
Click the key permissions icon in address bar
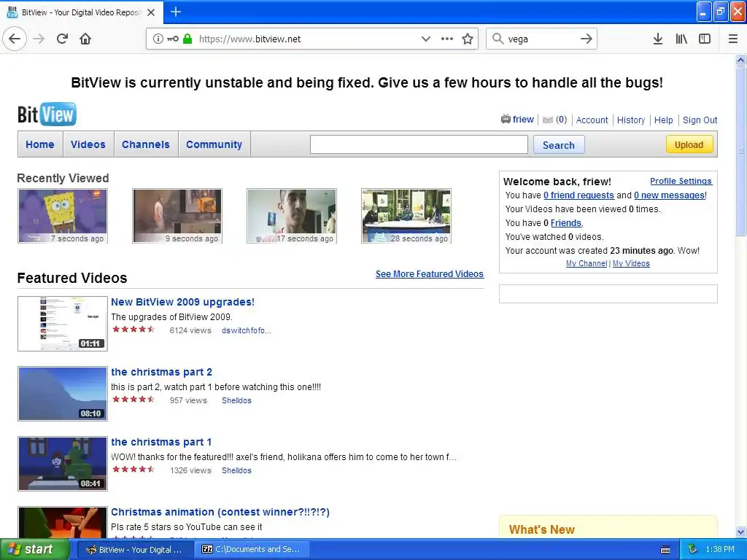click(x=173, y=39)
